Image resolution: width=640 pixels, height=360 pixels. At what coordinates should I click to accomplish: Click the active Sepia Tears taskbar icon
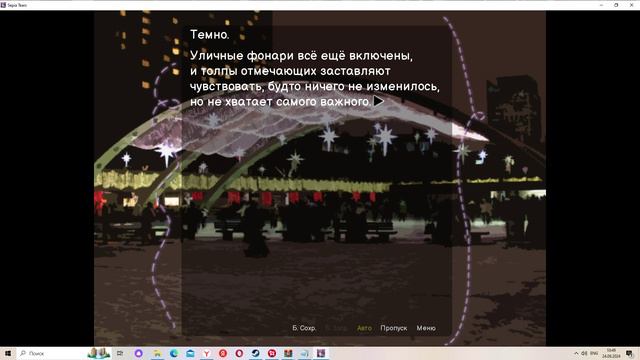point(321,353)
